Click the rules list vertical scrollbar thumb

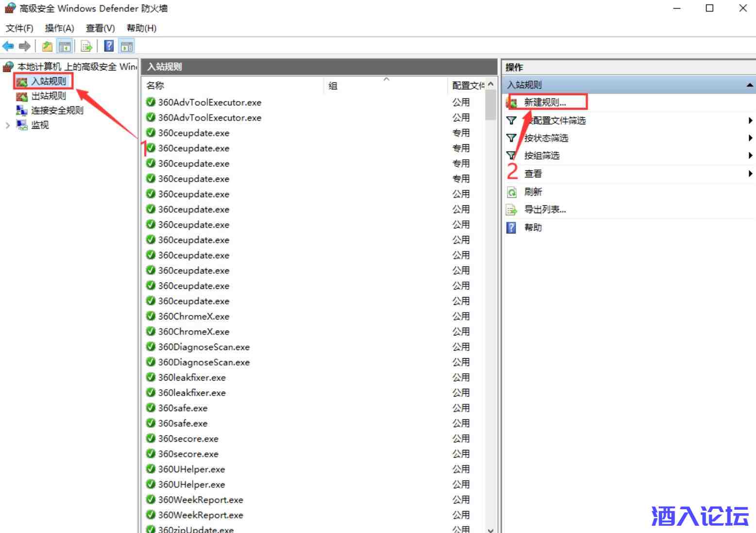[x=490, y=105]
